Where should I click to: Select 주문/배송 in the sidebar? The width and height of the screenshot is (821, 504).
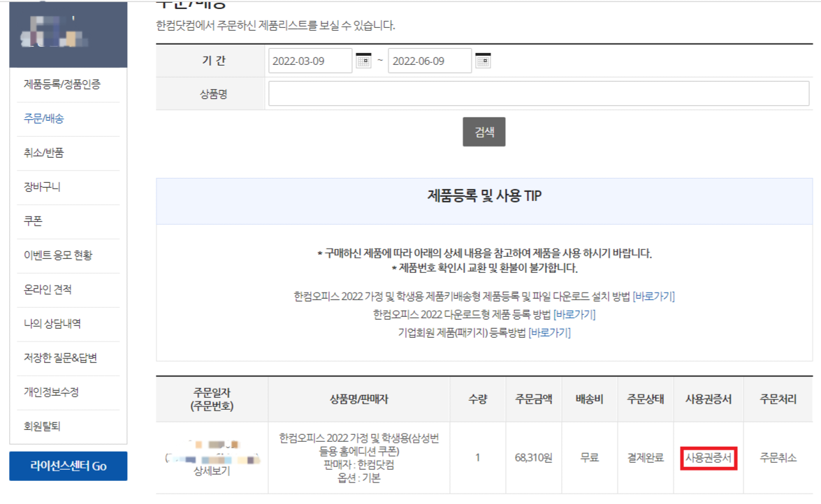[43, 118]
